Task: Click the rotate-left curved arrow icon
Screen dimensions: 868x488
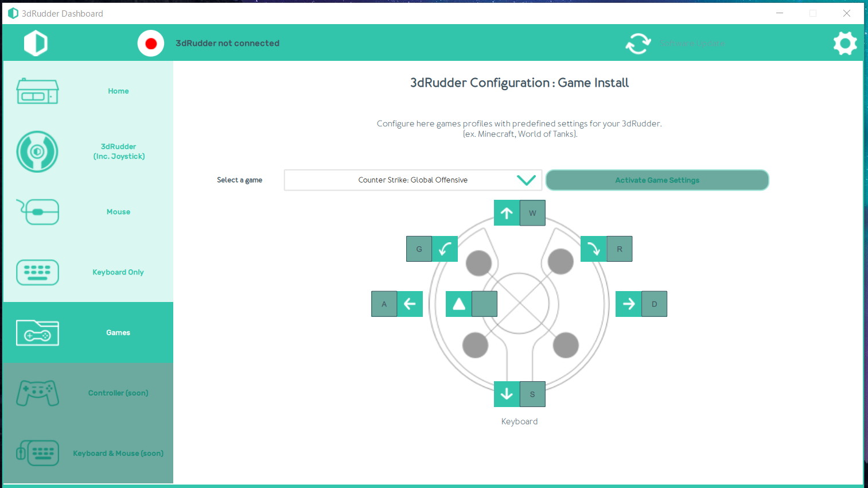Action: click(445, 249)
